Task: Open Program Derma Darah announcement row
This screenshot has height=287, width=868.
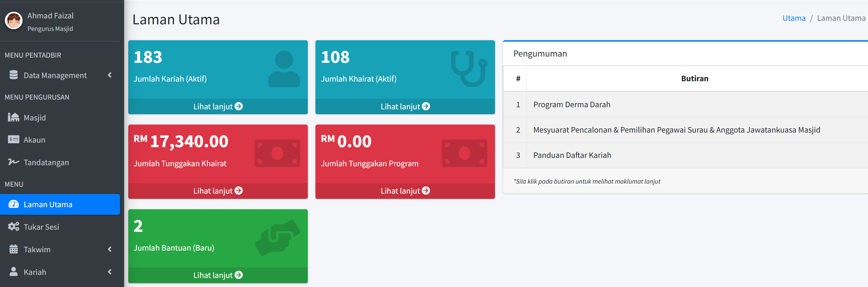Action: coord(572,104)
